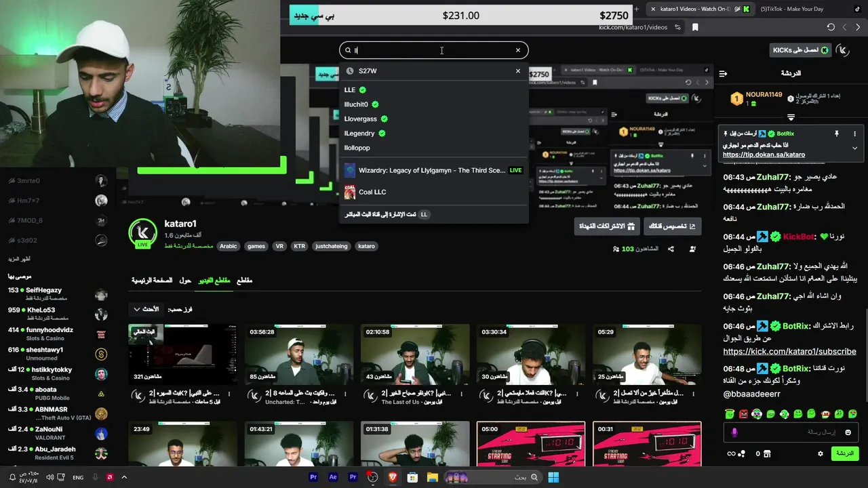The width and height of the screenshot is (868, 488).
Task: Open SeifHegazy recommended channel
Action: (58, 293)
